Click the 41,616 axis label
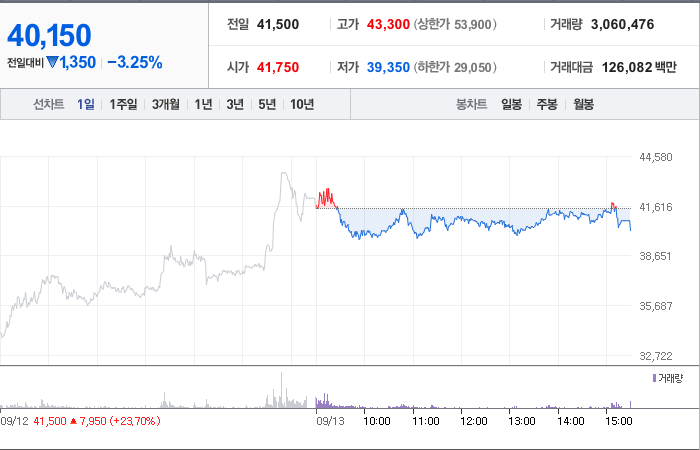Screen dimensions: 700x450 655,207
